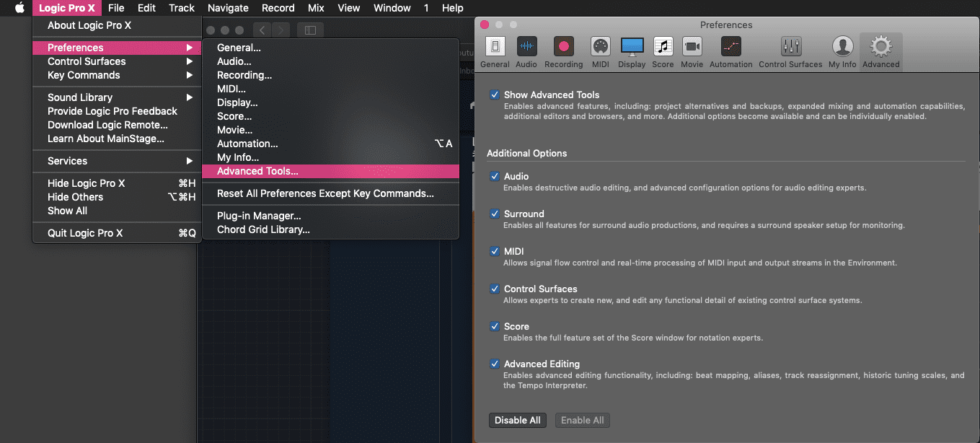Click the back arrow in background window toolbar

point(262,30)
